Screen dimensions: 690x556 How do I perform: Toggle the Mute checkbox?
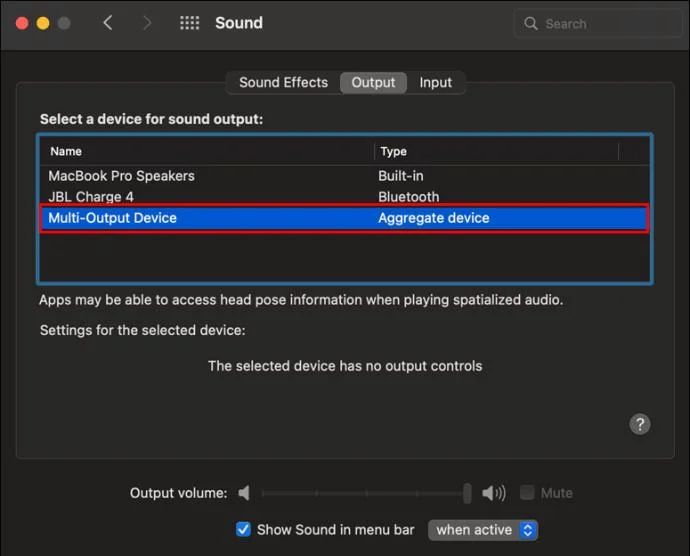tap(527, 493)
